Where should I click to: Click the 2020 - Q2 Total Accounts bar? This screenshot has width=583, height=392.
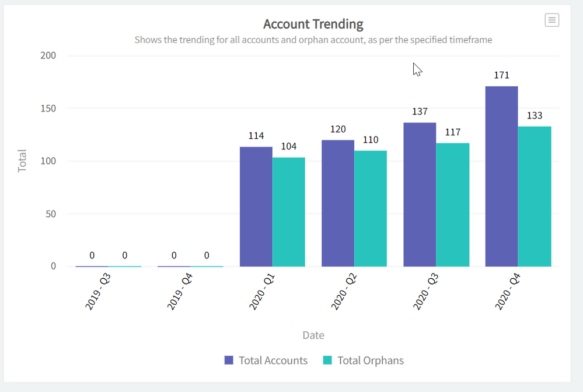tap(338, 203)
